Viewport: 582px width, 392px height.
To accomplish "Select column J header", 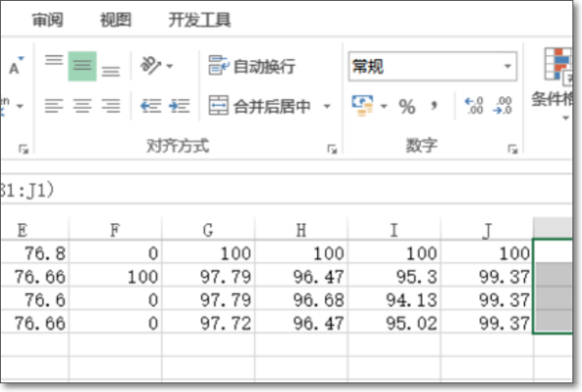I will pyautogui.click(x=487, y=230).
